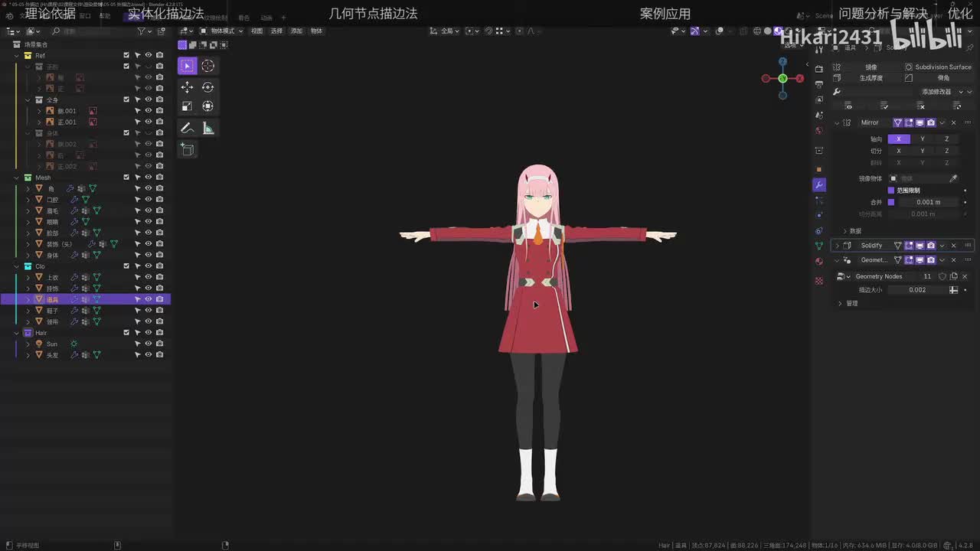Open the Modifiers properties tab
This screenshot has height=551, width=980.
pos(819,184)
